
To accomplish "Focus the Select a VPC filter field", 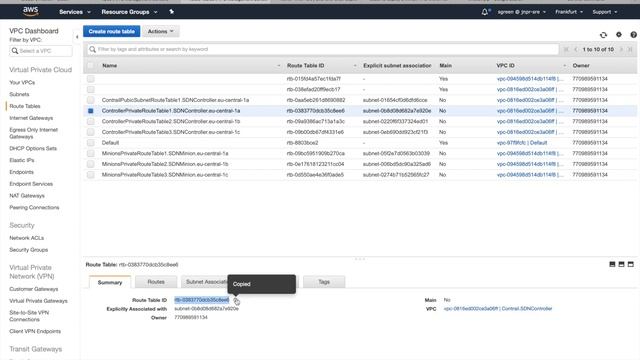I will point(41,51).
